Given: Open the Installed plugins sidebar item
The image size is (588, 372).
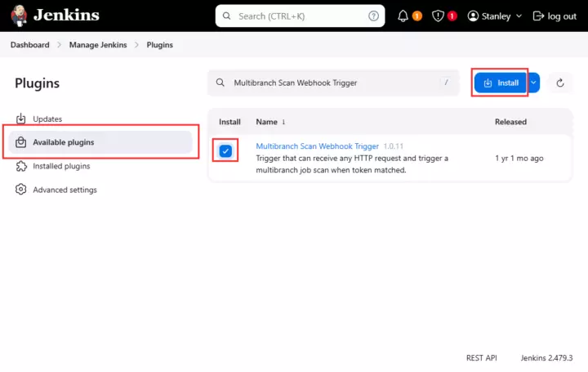Looking at the screenshot, I should [100, 166].
